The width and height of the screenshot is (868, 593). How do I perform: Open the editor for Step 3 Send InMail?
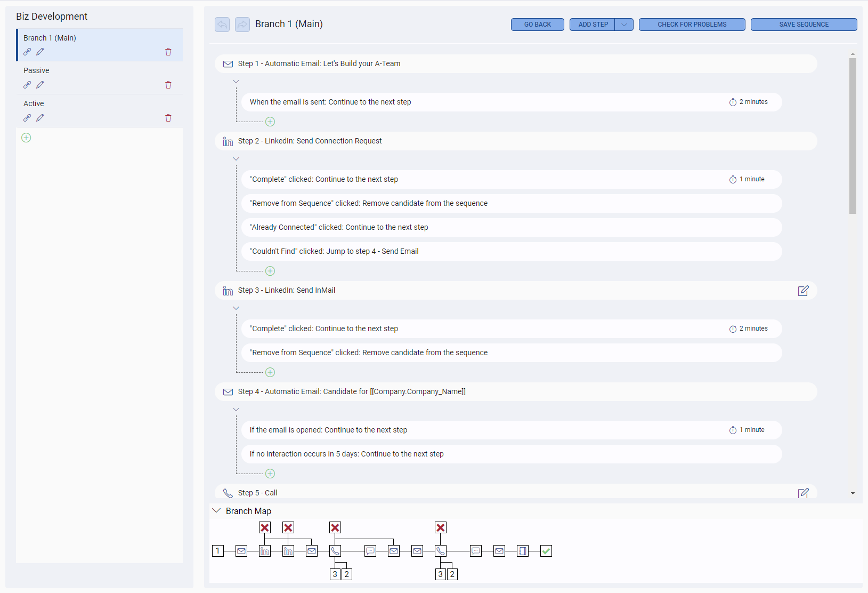coord(803,291)
